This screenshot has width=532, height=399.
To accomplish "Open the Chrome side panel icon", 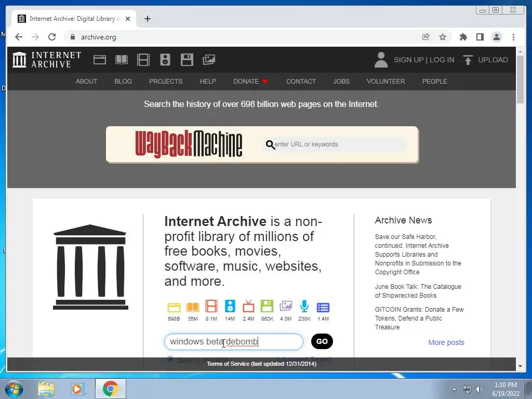I will coord(480,37).
